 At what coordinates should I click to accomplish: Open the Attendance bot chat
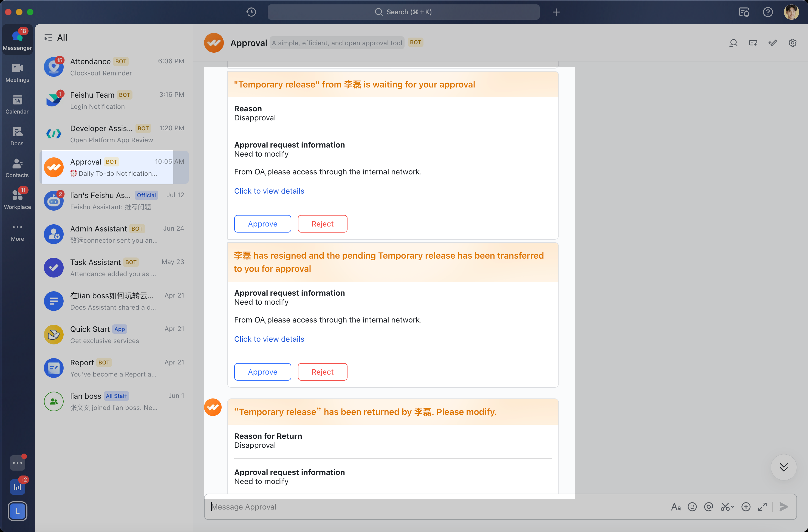click(x=114, y=67)
